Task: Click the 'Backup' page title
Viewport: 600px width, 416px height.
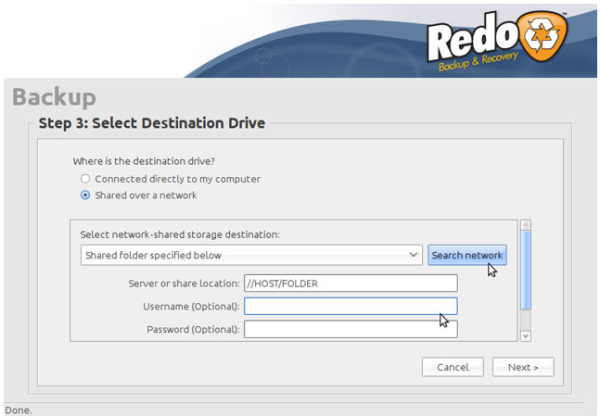Action: [54, 97]
